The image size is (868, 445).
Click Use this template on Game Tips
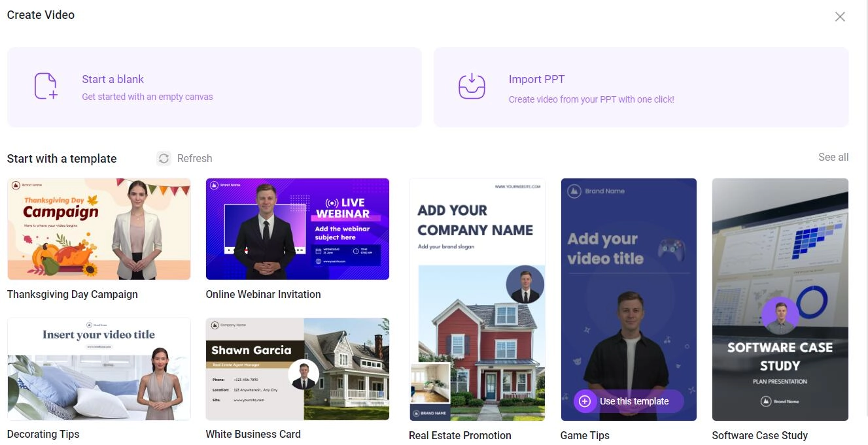[629, 401]
